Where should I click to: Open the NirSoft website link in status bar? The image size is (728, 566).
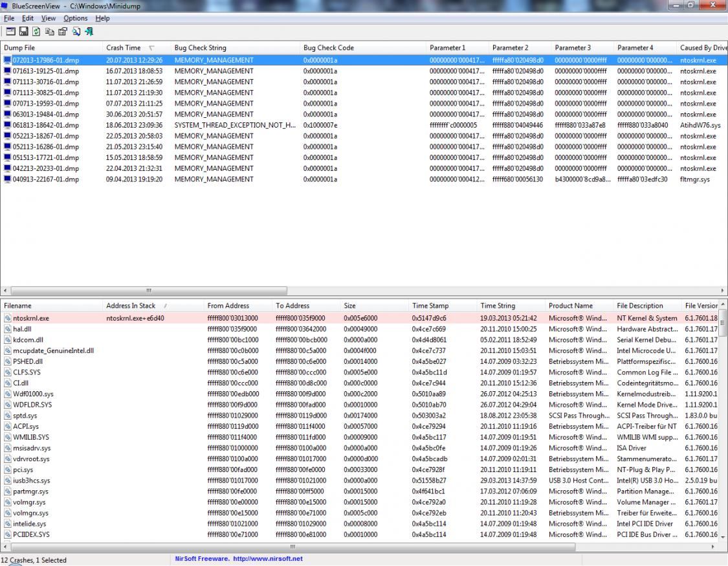268,559
